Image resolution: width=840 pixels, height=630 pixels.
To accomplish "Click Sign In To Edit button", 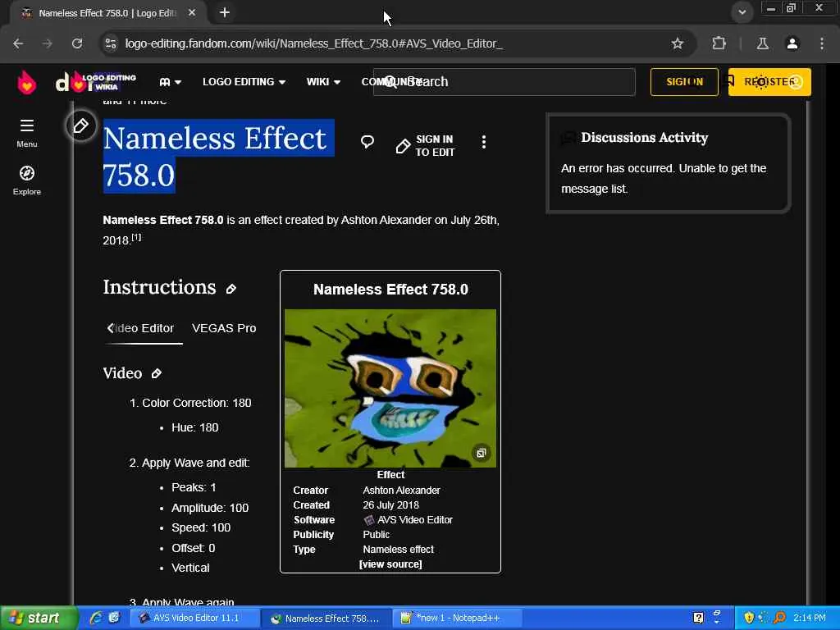I will tap(426, 146).
